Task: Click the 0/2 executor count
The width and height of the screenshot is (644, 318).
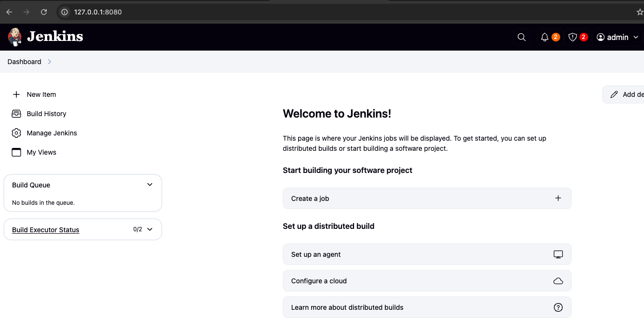Action: coord(138,229)
